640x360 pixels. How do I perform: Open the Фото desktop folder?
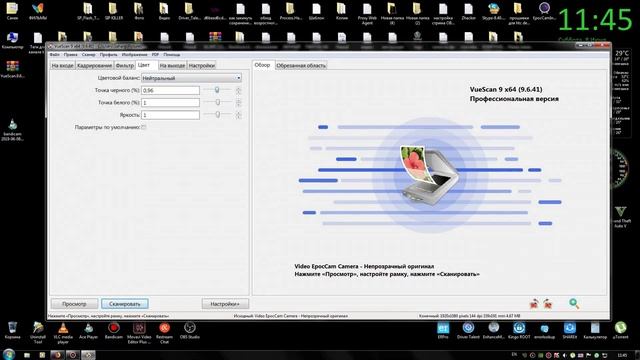[x=139, y=11]
